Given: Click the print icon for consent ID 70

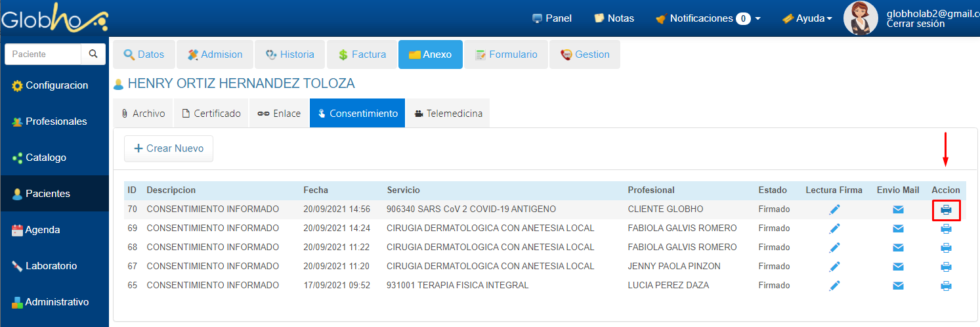Looking at the screenshot, I should pyautogui.click(x=946, y=210).
